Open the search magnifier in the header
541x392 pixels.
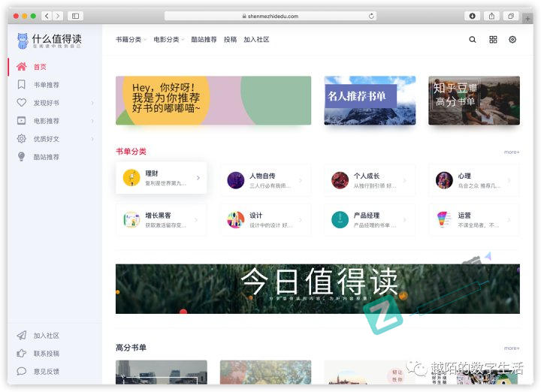pos(473,40)
